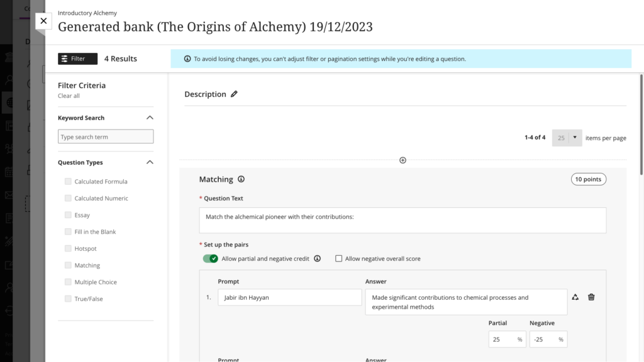Check the Multiple Choice question type
The height and width of the screenshot is (362, 644).
point(68,282)
